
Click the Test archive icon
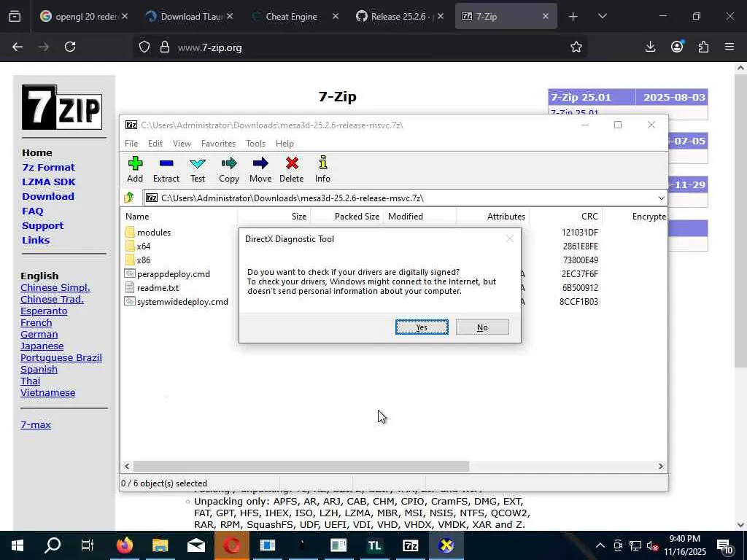point(198,169)
